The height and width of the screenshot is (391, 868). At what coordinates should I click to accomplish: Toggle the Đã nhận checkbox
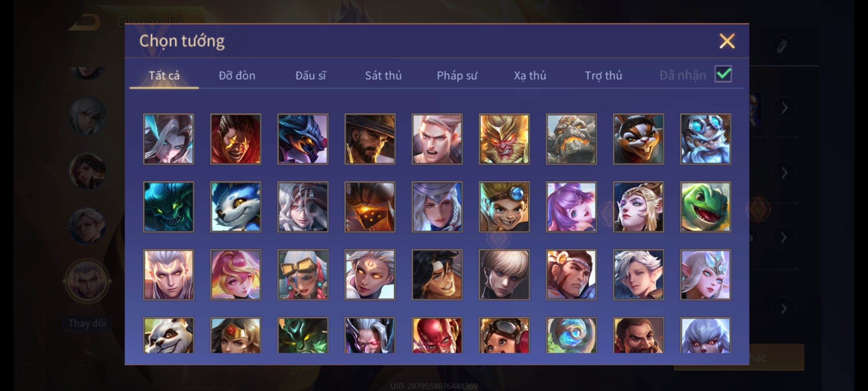[x=723, y=74]
